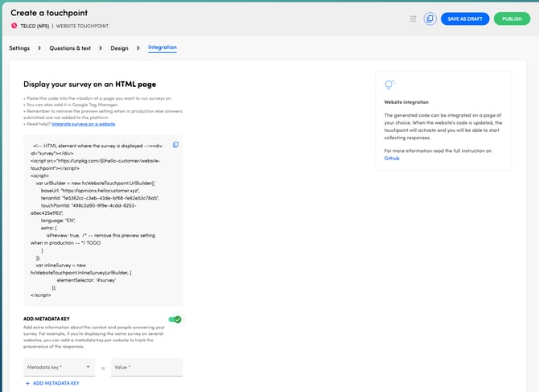Screen dimensions: 539x392
Task: Publish the touchpoint
Action: (512, 19)
